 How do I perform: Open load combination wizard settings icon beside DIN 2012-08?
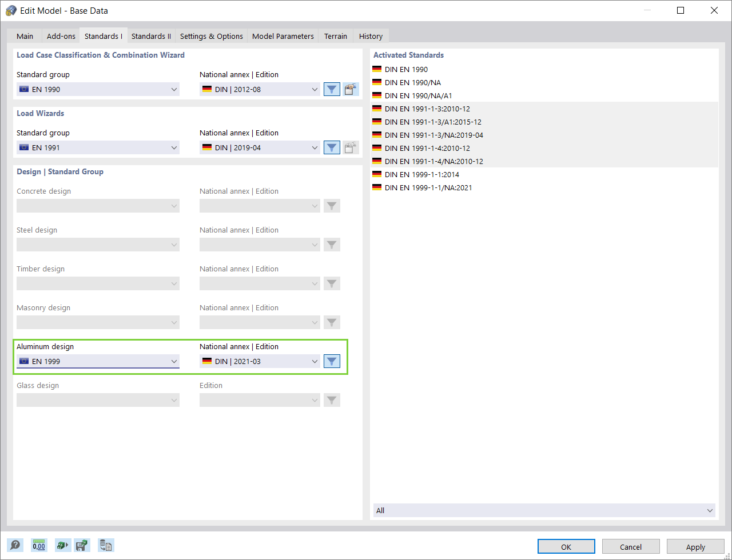point(351,89)
